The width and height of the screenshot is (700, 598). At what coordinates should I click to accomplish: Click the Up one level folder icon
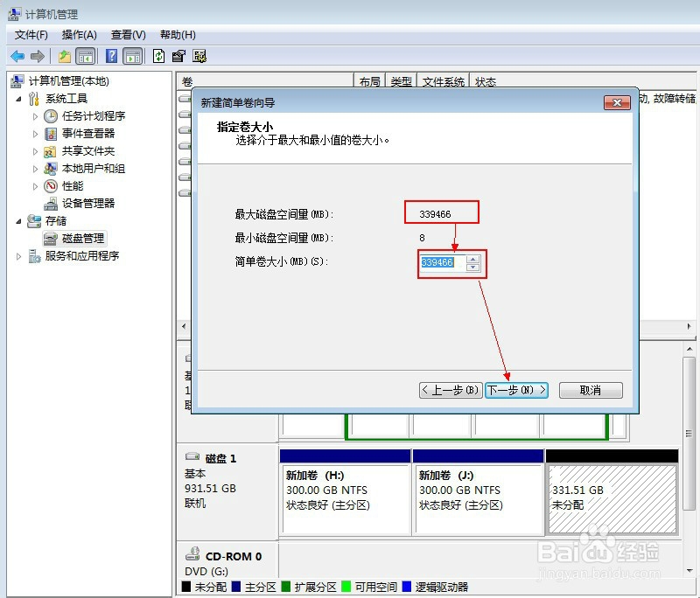[x=65, y=56]
